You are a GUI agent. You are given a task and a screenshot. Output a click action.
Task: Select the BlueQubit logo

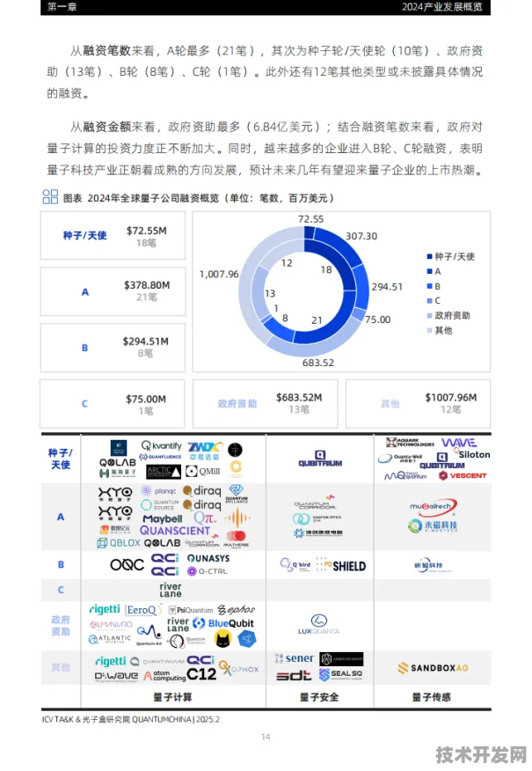(x=223, y=623)
